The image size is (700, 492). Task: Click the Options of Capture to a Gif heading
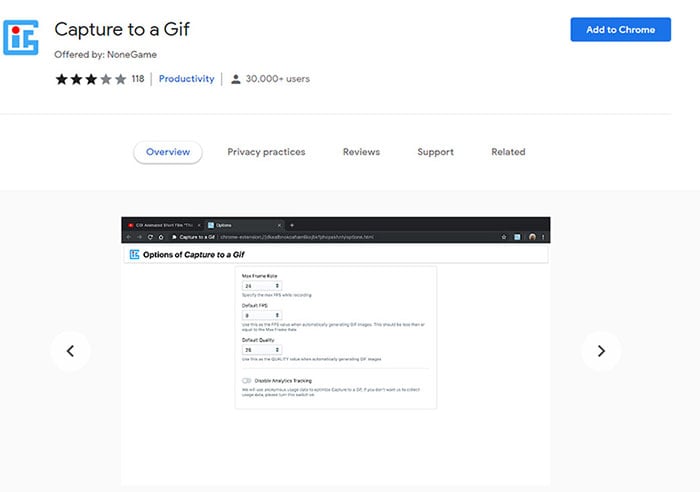[x=193, y=254]
